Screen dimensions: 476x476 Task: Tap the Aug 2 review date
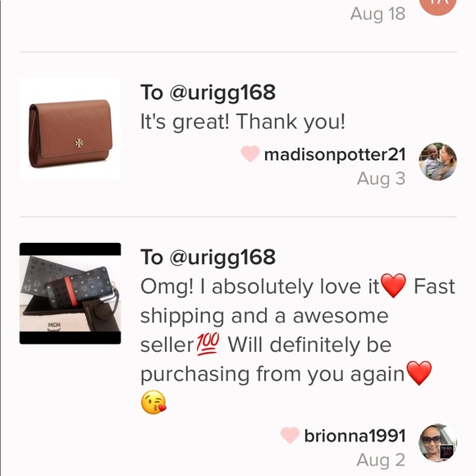click(x=381, y=460)
